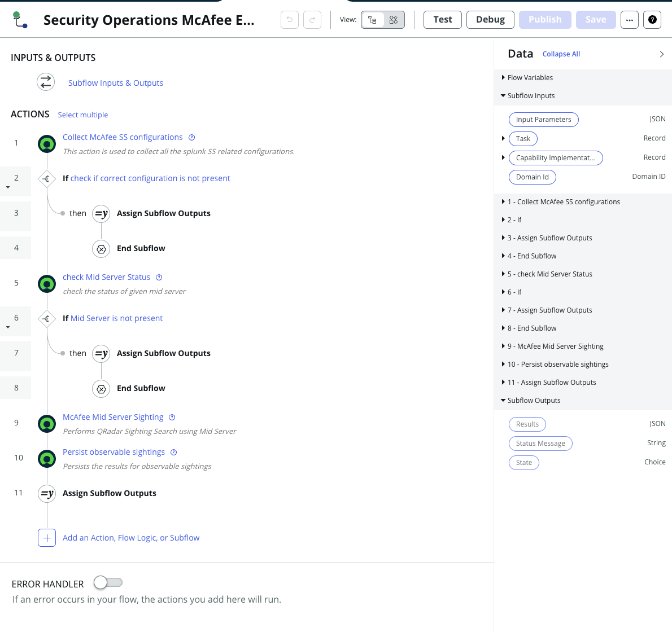Click the Test button
The width and height of the screenshot is (672, 632).
[443, 20]
